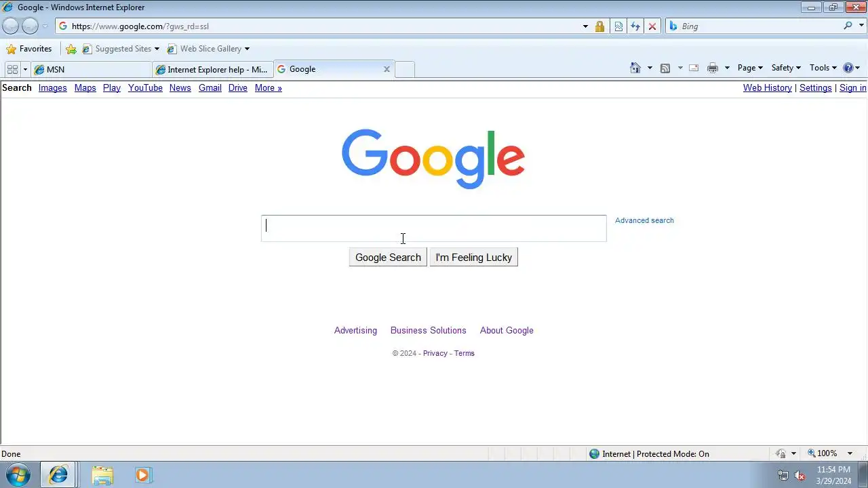Open the Advertising link

tap(355, 331)
